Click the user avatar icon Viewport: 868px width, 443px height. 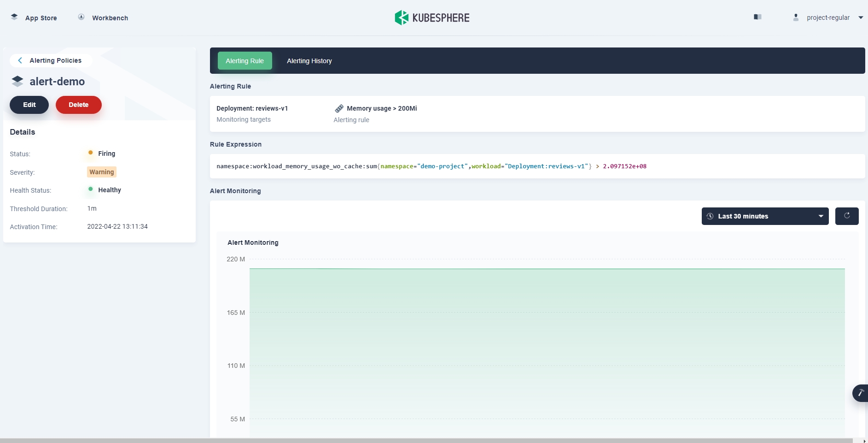click(796, 18)
